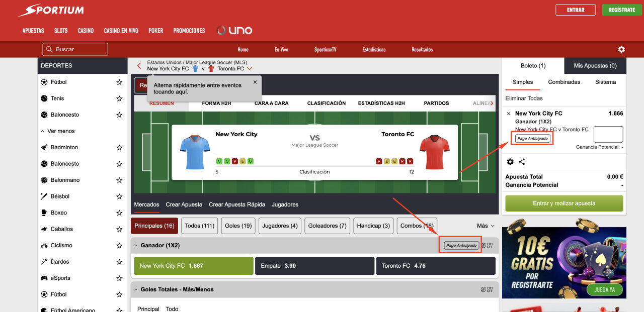Click the Buscar search field
The width and height of the screenshot is (644, 312).
pyautogui.click(x=75, y=49)
